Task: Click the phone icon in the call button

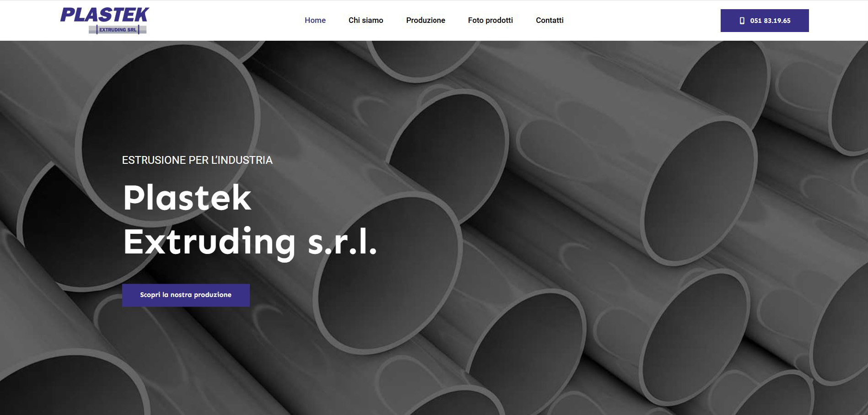Action: [742, 21]
